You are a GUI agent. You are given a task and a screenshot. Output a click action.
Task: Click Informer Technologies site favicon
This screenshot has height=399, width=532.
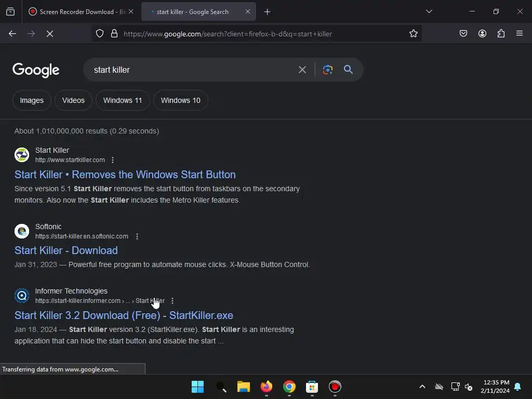point(22,296)
